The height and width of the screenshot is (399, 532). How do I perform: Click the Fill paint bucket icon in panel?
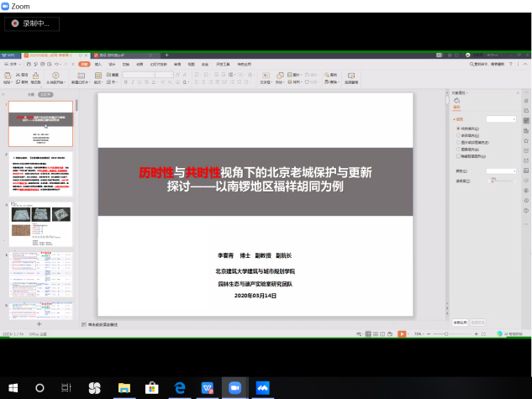(x=457, y=102)
